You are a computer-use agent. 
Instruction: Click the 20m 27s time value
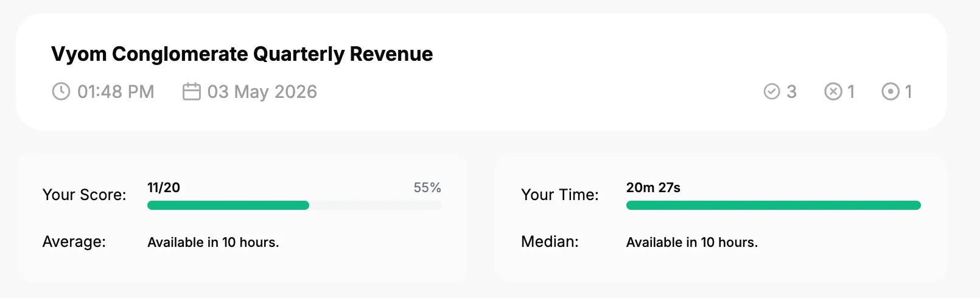pyautogui.click(x=653, y=187)
